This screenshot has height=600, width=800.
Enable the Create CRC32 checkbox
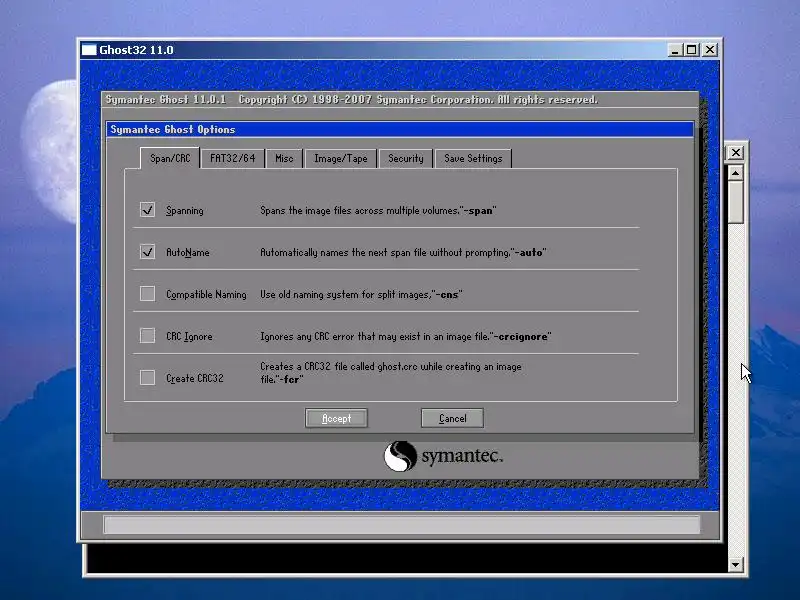click(147, 378)
